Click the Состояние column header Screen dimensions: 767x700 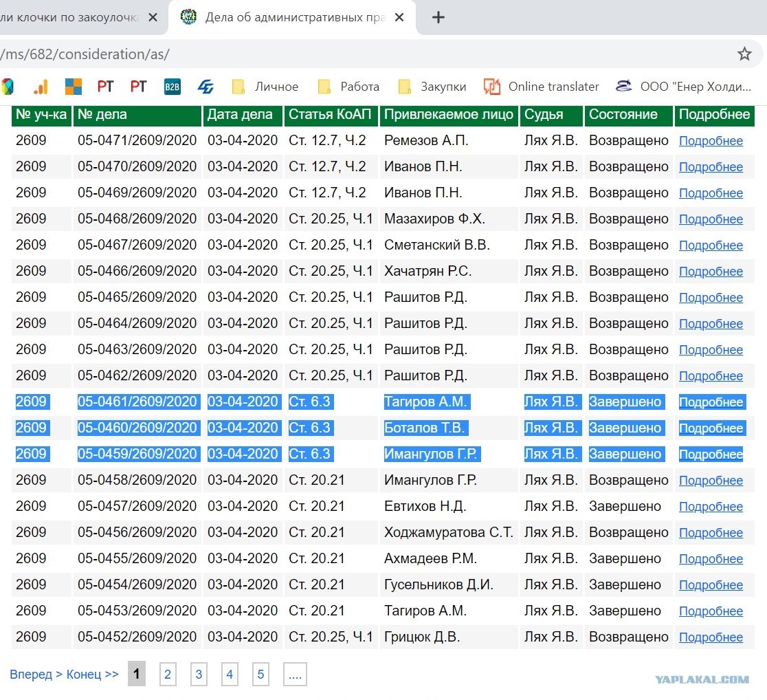coord(629,115)
